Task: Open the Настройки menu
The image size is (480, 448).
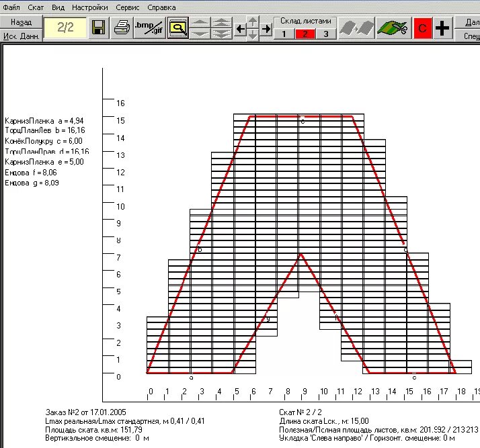Action: 89,7
